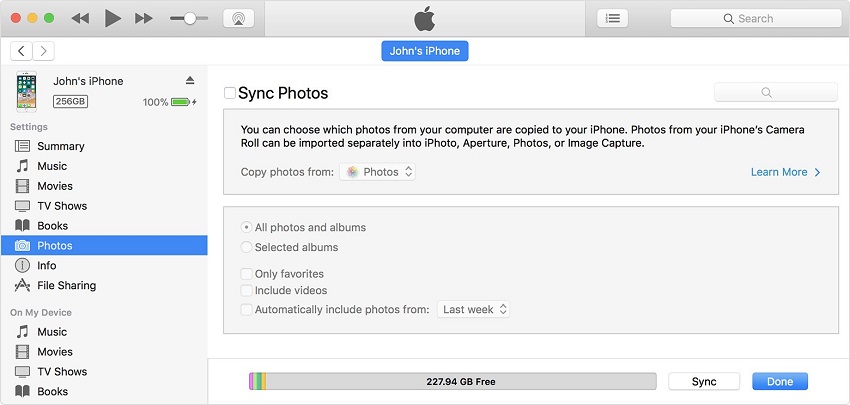
Task: Open Summary in Settings sidebar
Action: (x=60, y=146)
